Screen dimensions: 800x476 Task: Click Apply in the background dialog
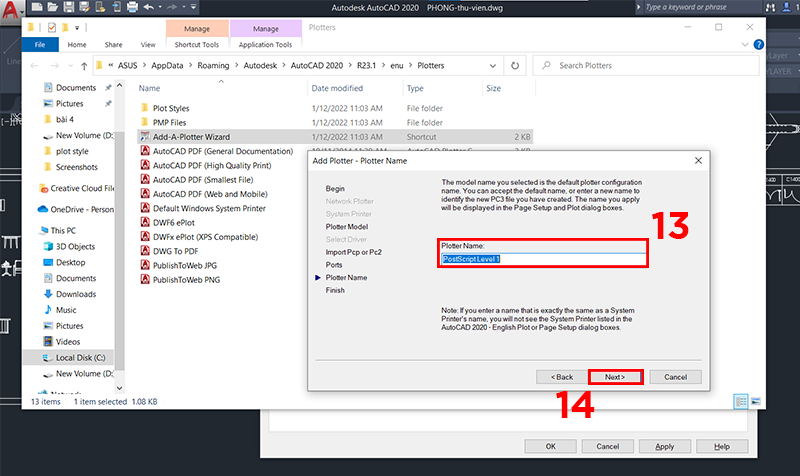pyautogui.click(x=665, y=446)
